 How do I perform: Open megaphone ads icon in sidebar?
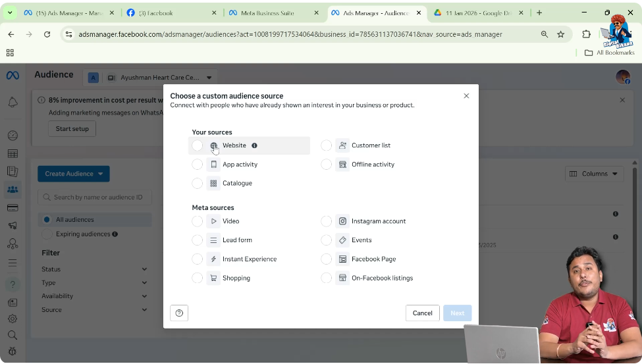click(x=13, y=226)
